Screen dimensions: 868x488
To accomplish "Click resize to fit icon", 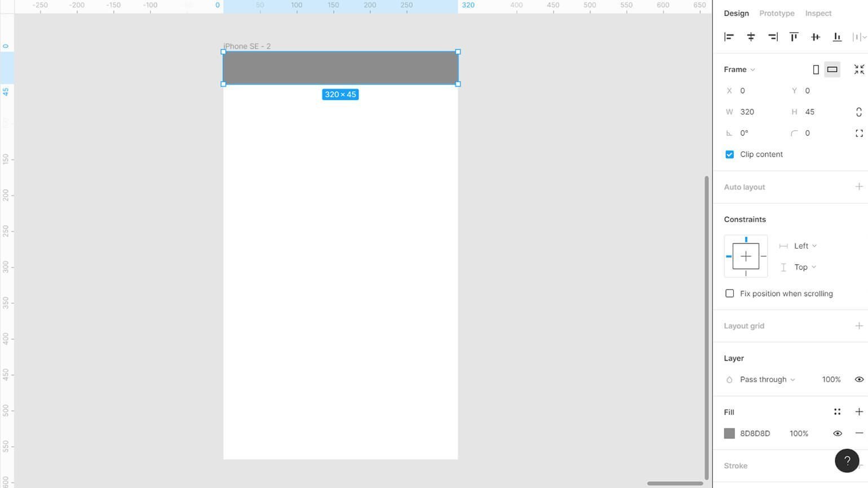I will [859, 69].
